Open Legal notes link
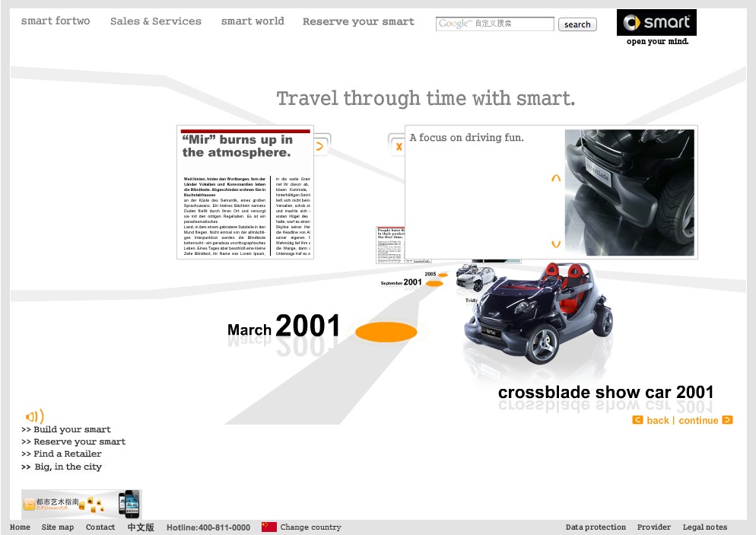 coord(705,527)
